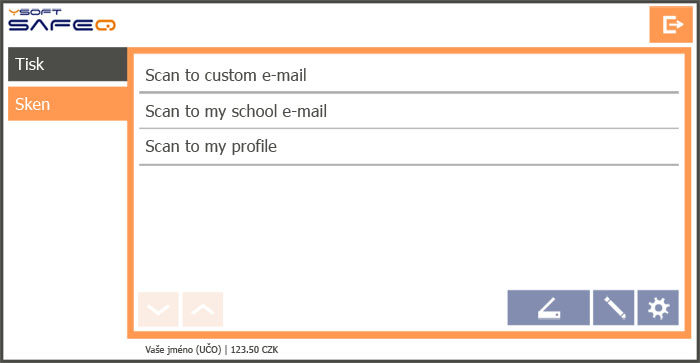The width and height of the screenshot is (700, 363).
Task: Click the up chevron arrow button
Action: (x=203, y=309)
